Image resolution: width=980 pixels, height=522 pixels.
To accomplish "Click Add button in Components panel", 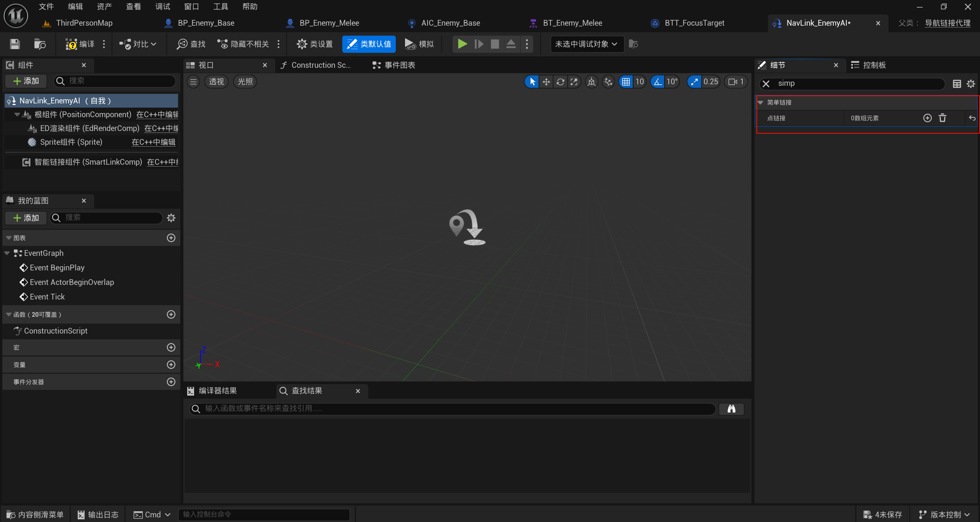I will 26,81.
